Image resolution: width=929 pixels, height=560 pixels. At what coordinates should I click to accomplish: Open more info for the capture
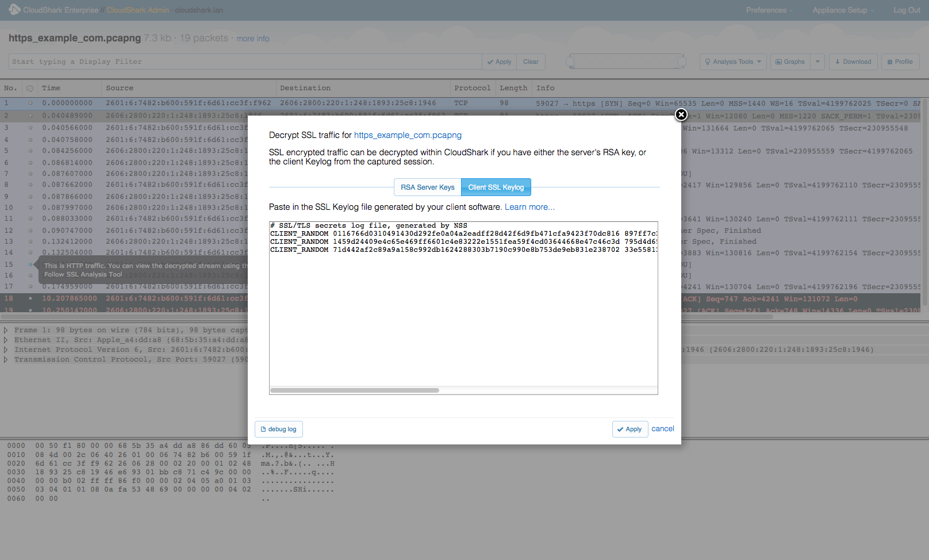tap(253, 39)
